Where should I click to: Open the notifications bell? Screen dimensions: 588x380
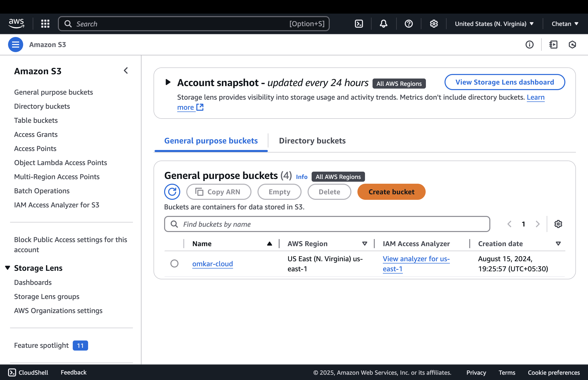coord(383,24)
